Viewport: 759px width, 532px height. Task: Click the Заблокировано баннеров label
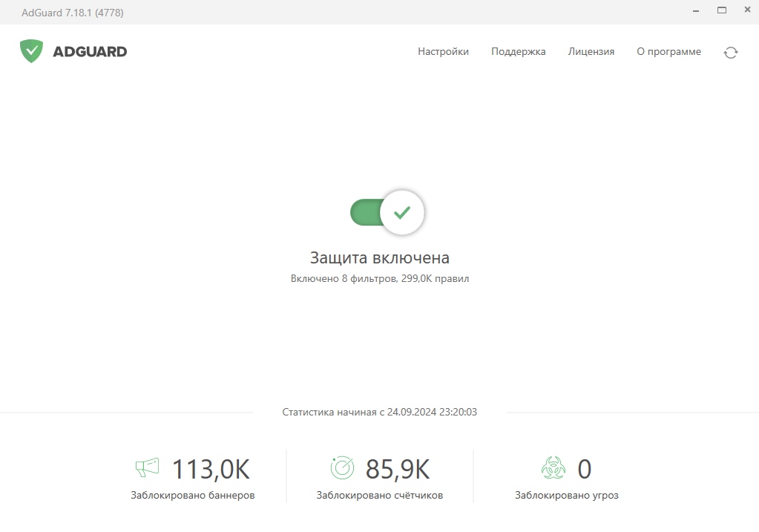point(193,495)
